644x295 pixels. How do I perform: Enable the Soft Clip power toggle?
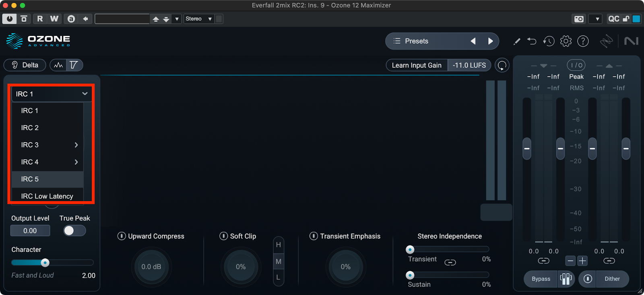(223, 236)
